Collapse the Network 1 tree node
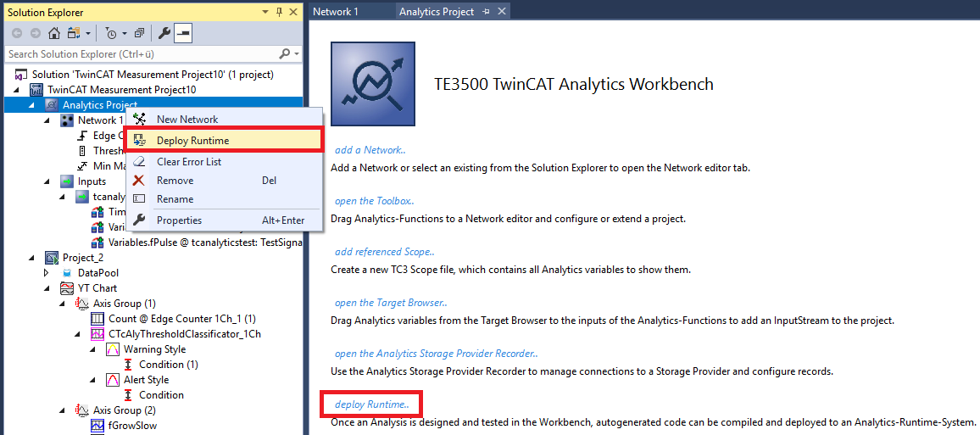980x435 pixels. [x=47, y=120]
